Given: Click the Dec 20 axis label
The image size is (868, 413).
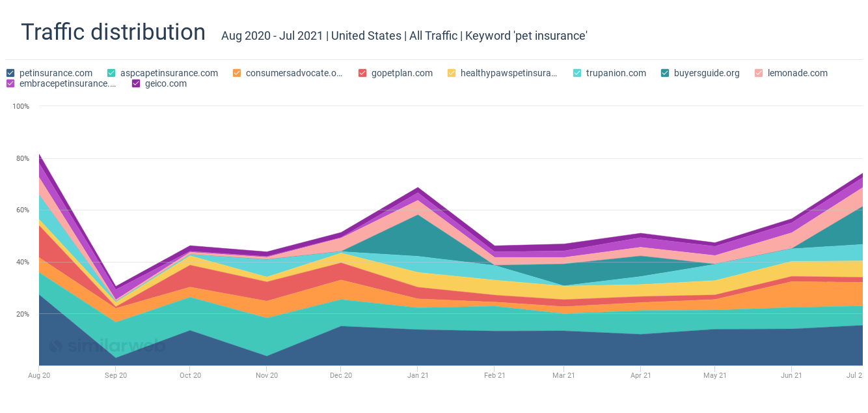Looking at the screenshot, I should 341,376.
